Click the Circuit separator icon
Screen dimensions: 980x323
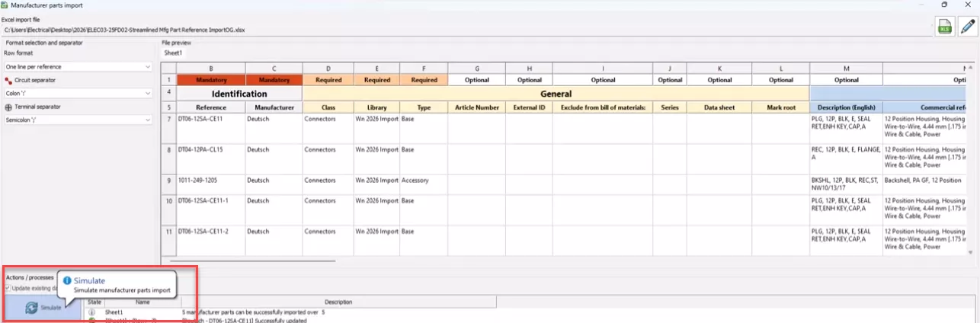tap(8, 80)
